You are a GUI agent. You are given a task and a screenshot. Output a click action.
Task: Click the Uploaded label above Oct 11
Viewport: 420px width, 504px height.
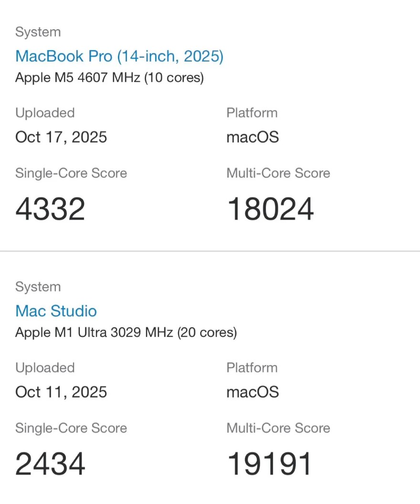pos(45,367)
